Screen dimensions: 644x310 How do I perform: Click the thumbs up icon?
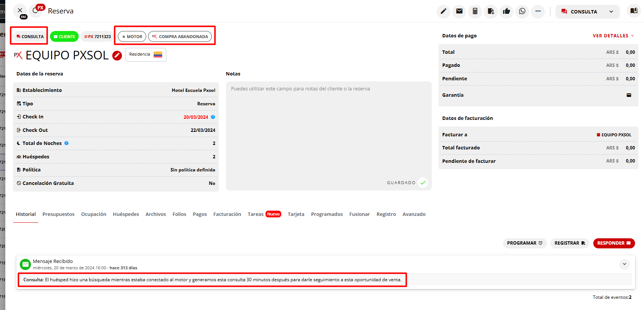(506, 11)
